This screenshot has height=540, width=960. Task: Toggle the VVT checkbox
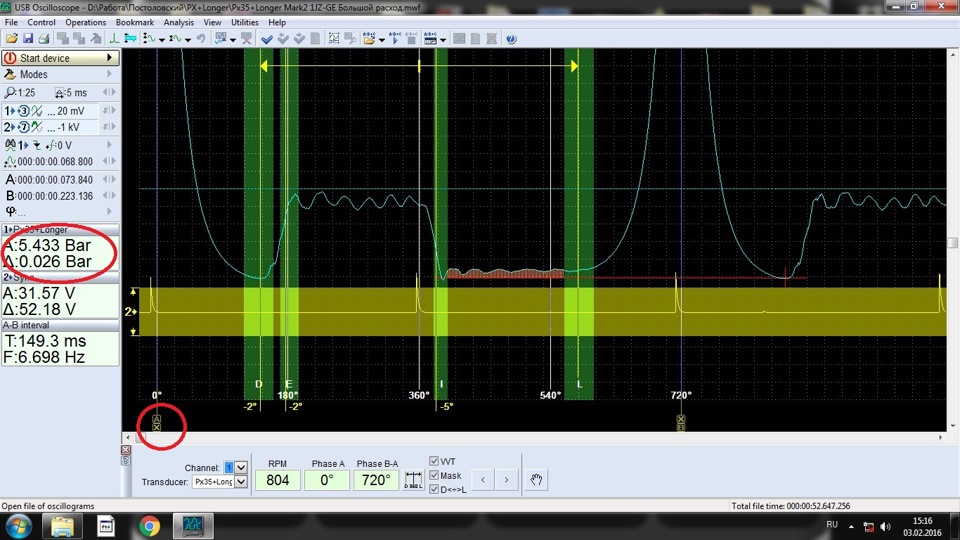(x=434, y=461)
